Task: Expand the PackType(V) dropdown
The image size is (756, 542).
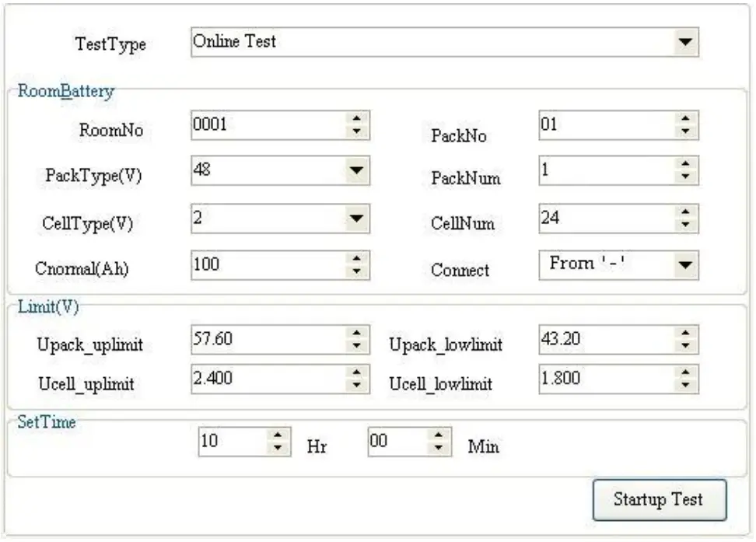Action: [355, 170]
